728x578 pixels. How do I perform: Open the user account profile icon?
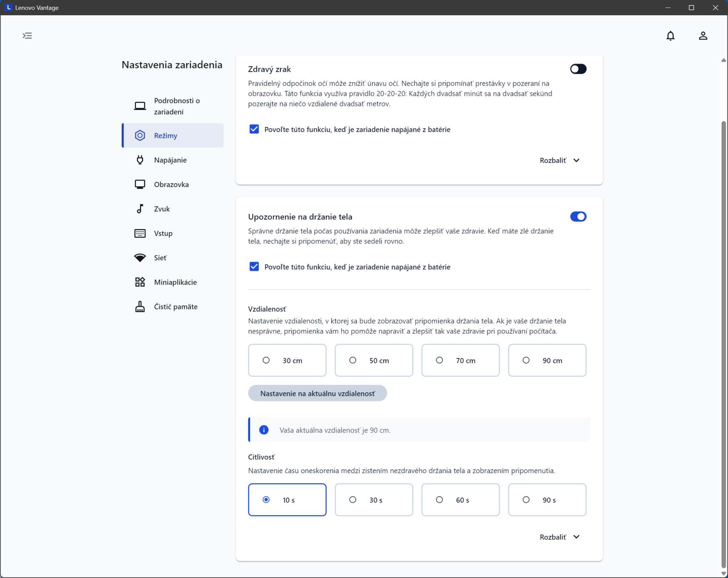pyautogui.click(x=703, y=36)
